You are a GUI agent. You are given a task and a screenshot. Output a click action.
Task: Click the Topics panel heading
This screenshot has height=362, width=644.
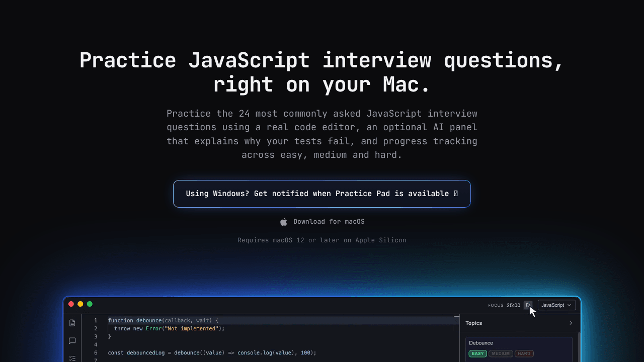(474, 323)
